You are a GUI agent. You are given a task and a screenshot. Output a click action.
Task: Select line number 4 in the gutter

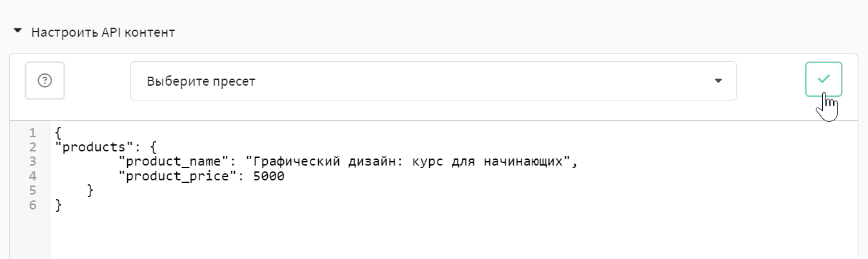click(32, 176)
